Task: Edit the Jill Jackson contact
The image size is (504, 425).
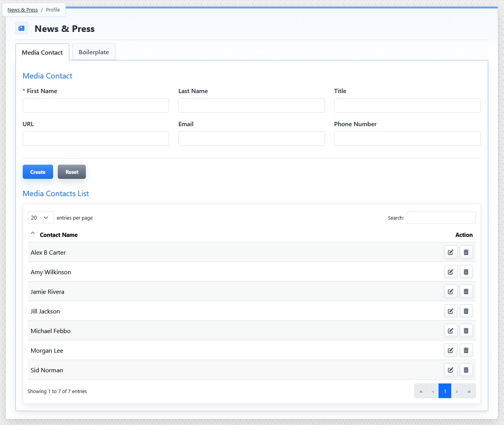Action: coord(450,311)
